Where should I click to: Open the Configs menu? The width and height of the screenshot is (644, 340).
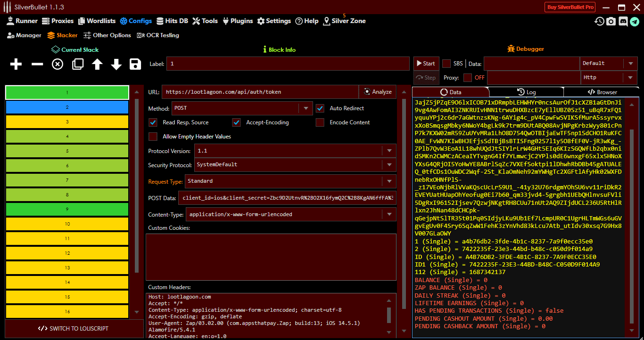click(x=136, y=21)
